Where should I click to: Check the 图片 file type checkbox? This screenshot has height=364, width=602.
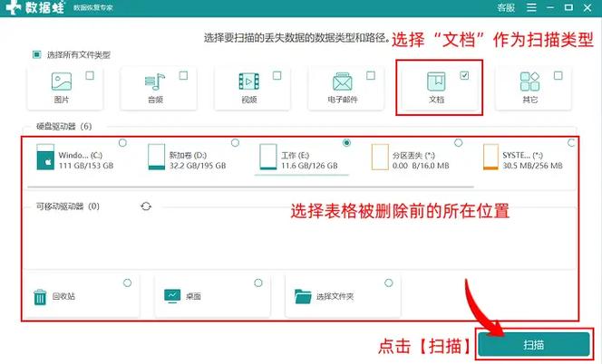click(x=90, y=75)
